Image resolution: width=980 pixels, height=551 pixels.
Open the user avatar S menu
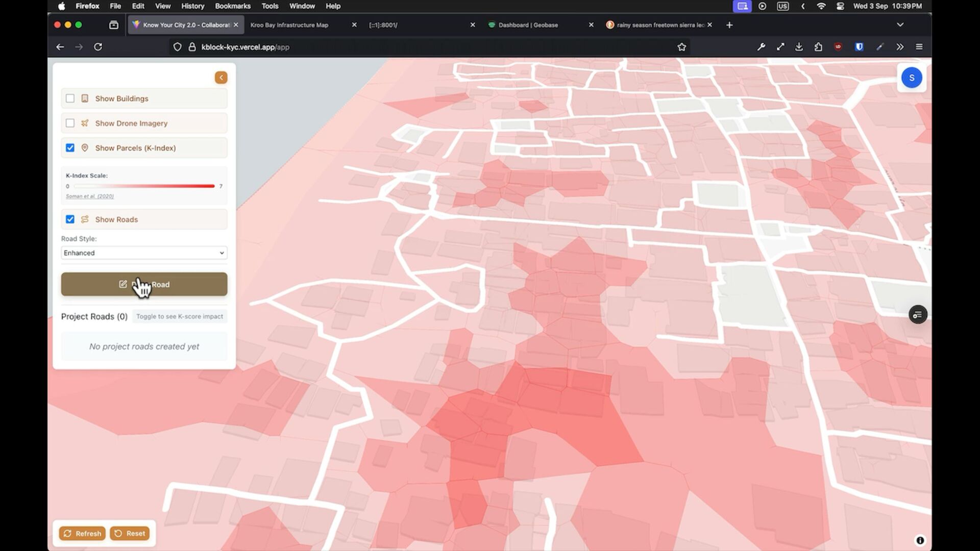[x=912, y=78]
